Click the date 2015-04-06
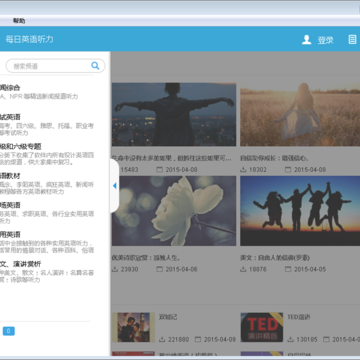Screen dimensions: 360x360 (x=181, y=269)
